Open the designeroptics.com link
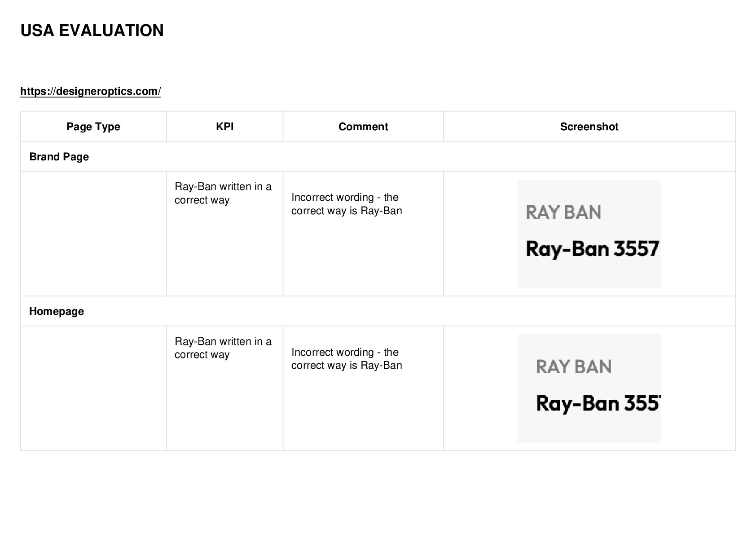Screen dimensions: 756x535 click(90, 91)
